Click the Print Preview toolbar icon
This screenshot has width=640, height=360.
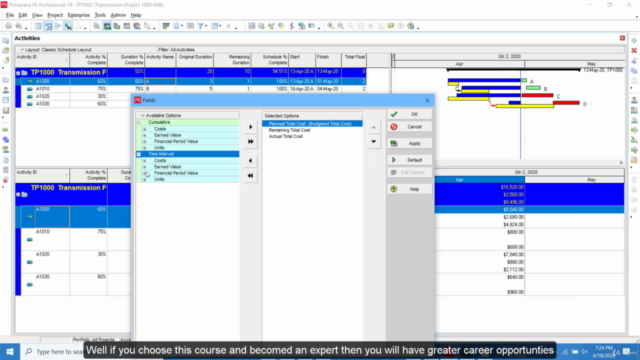[19, 26]
